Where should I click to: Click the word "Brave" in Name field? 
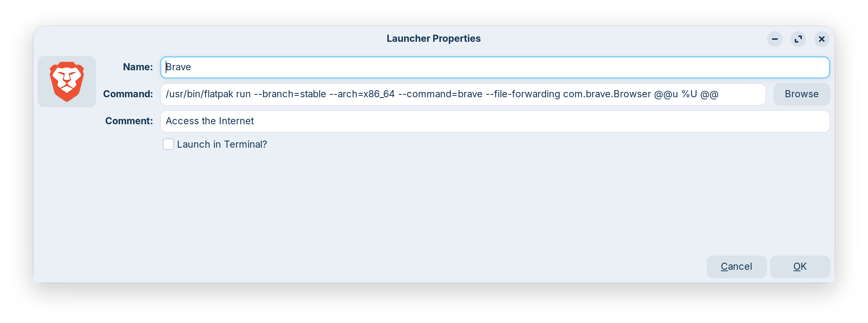[178, 67]
